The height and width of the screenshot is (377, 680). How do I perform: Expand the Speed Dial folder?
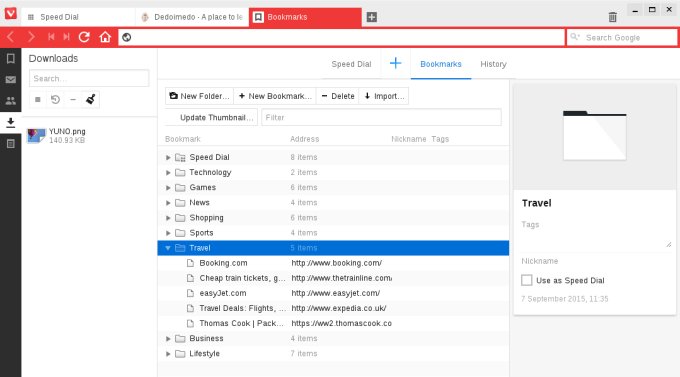(x=168, y=157)
